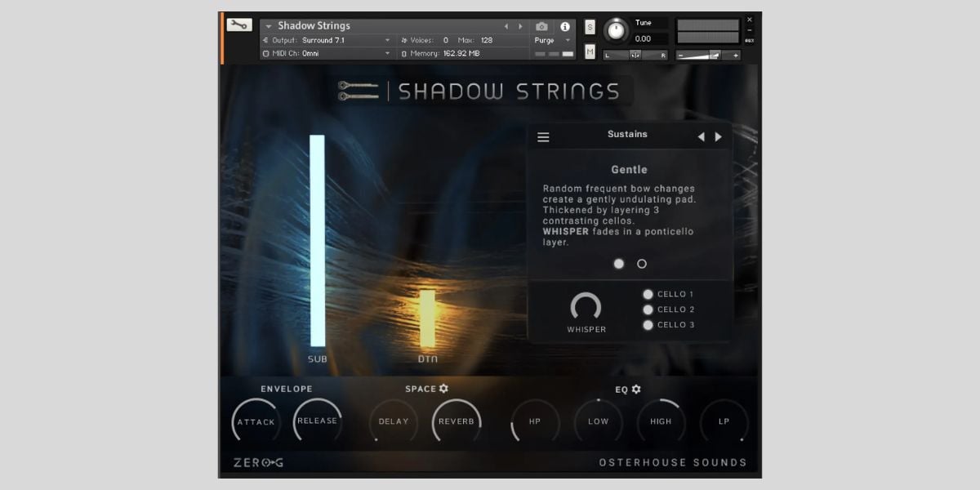Open the instrument info icon
Viewport: 980px width, 490px height.
click(564, 26)
